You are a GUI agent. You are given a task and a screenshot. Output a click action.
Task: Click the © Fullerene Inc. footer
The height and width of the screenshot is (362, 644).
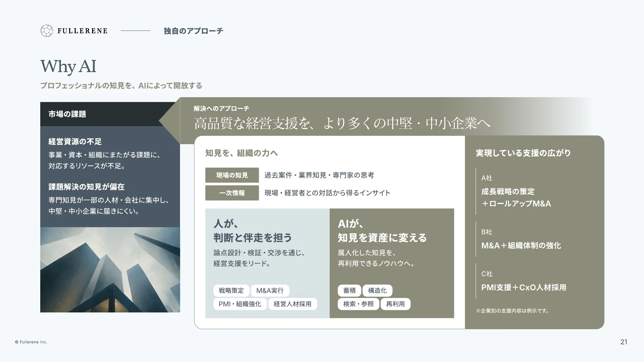click(x=31, y=342)
